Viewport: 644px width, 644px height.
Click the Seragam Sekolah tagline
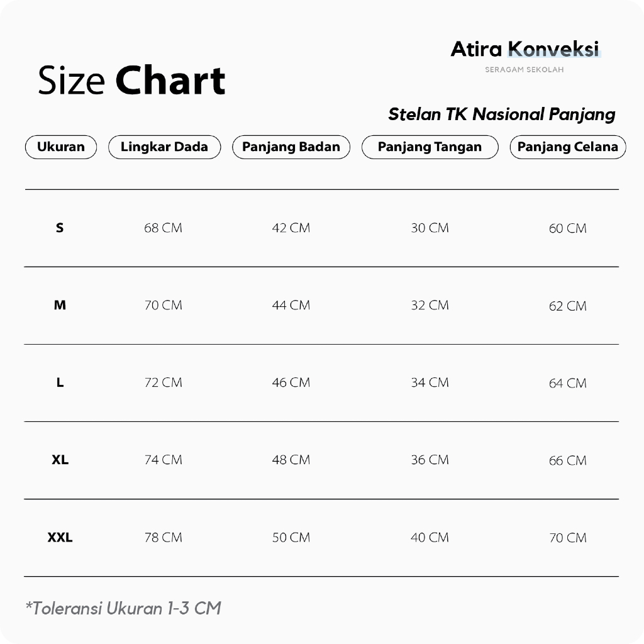(x=525, y=70)
